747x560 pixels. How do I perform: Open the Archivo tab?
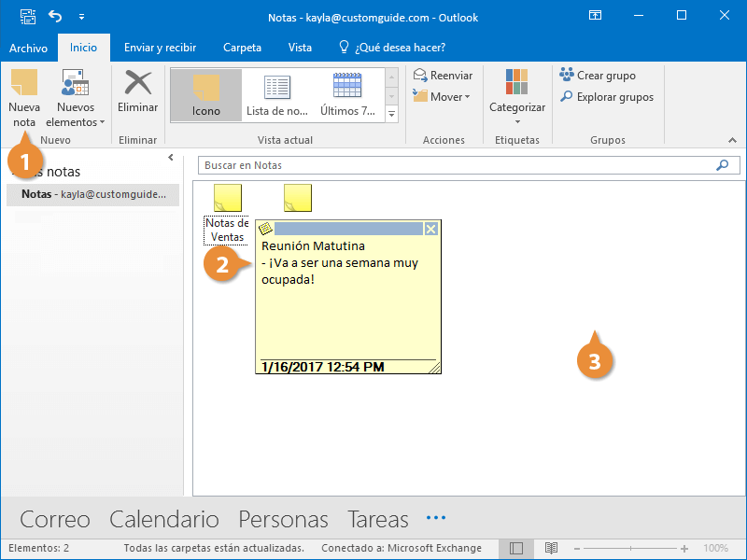[x=28, y=48]
